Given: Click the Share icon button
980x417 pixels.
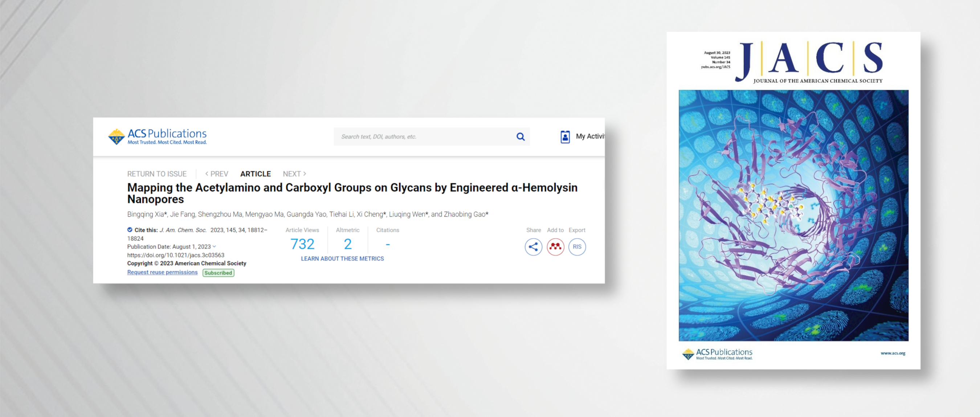Looking at the screenshot, I should (533, 247).
